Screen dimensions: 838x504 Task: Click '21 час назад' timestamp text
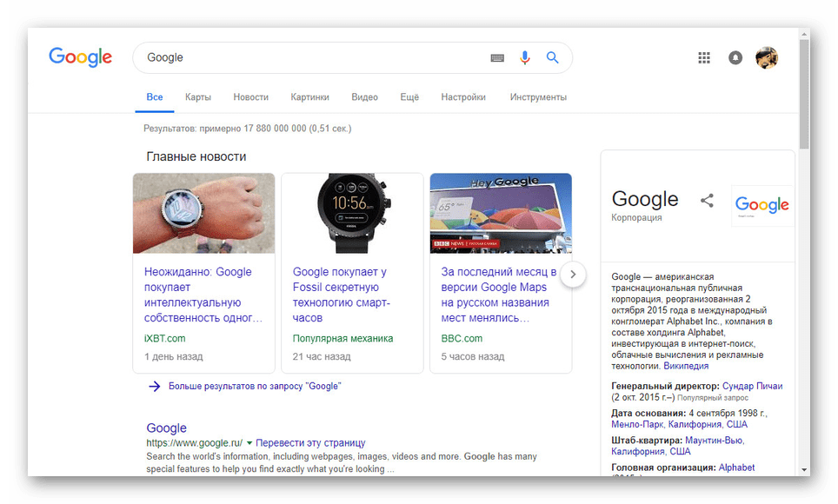[321, 356]
